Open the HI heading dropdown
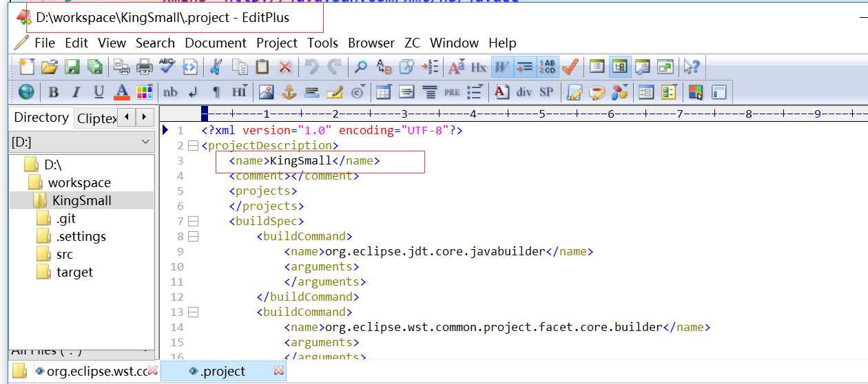The image size is (868, 384). click(x=240, y=92)
